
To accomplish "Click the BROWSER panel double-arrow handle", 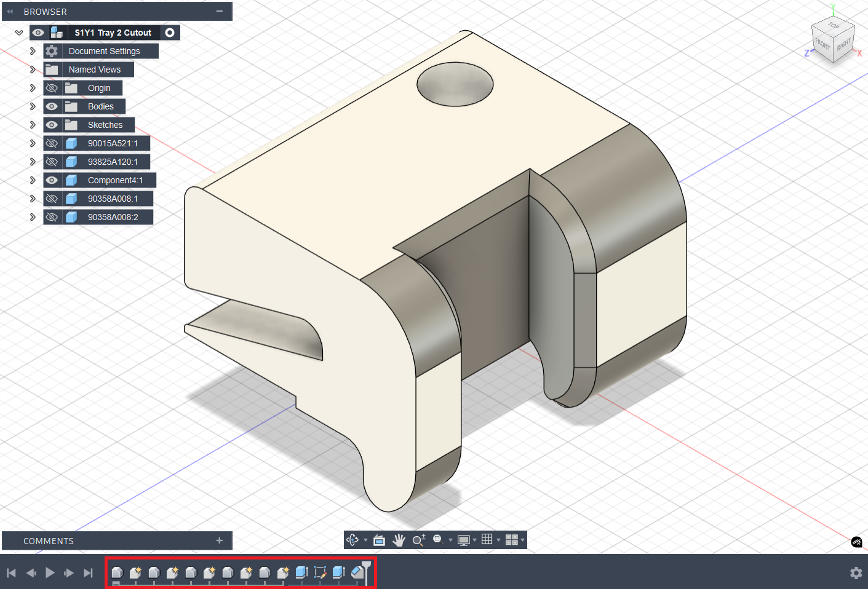I will 10,11.
